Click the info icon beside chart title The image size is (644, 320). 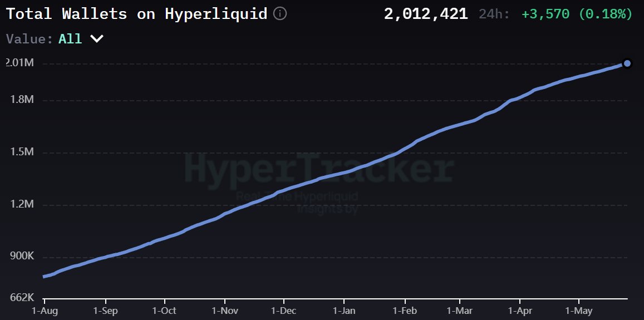pos(279,14)
